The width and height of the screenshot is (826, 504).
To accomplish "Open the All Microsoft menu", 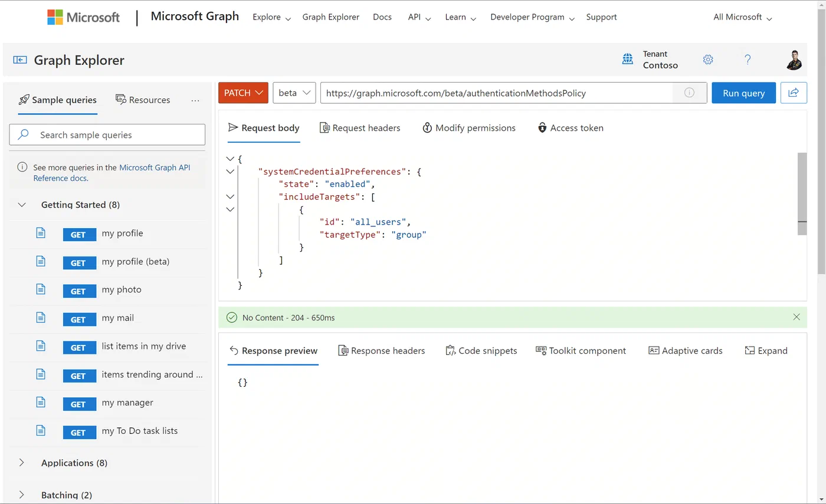I will click(x=742, y=17).
